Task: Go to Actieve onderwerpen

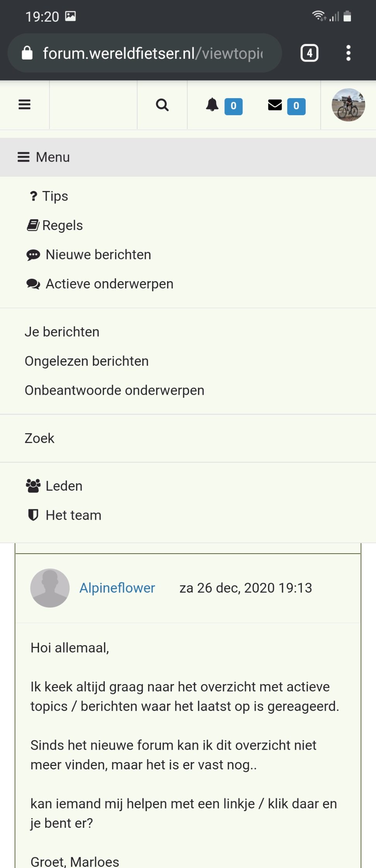Action: coord(109,284)
